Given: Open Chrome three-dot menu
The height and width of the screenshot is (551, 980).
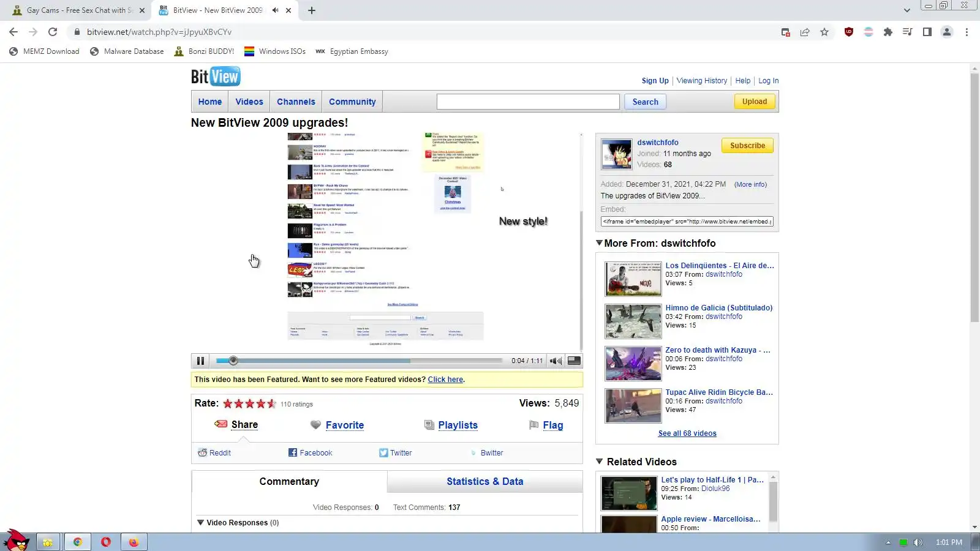Looking at the screenshot, I should (967, 32).
